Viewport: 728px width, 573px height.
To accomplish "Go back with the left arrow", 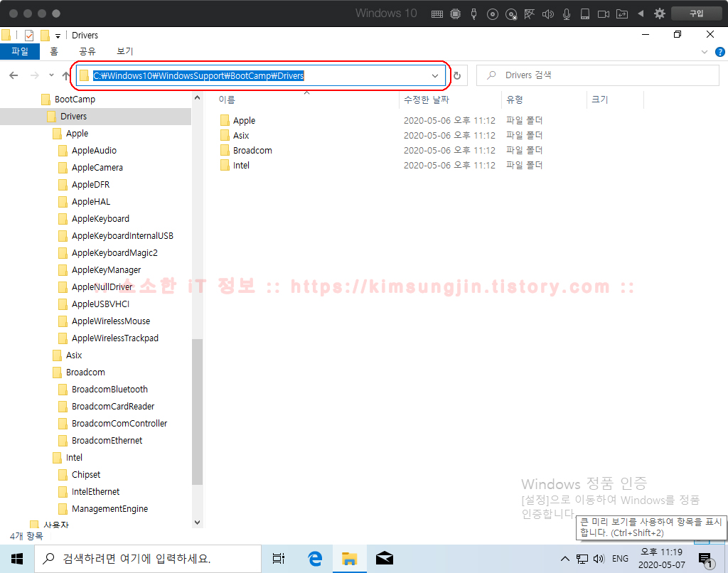I will pyautogui.click(x=14, y=75).
